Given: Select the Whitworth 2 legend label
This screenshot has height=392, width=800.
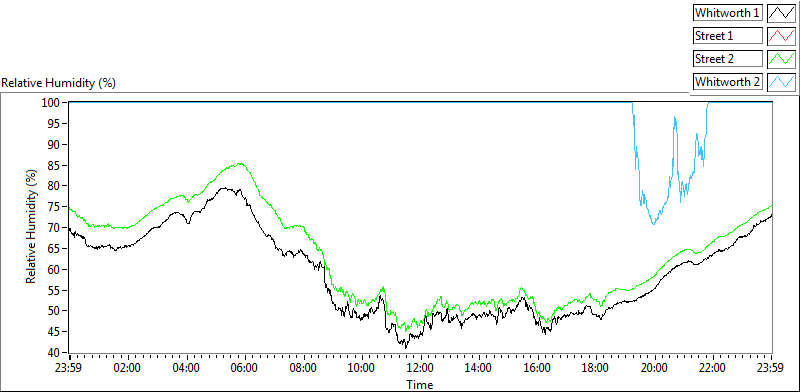Looking at the screenshot, I should point(728,82).
